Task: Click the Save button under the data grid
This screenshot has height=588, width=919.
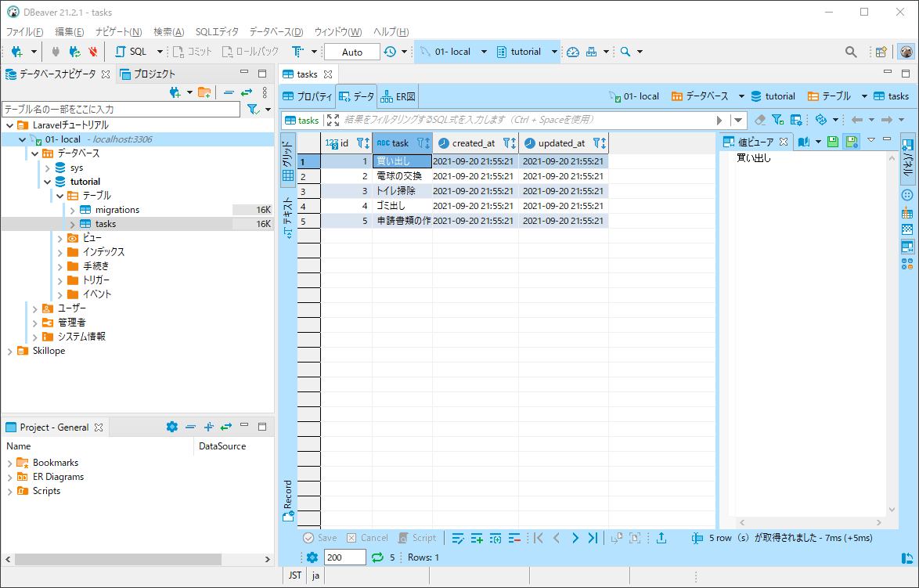Action: (319, 538)
